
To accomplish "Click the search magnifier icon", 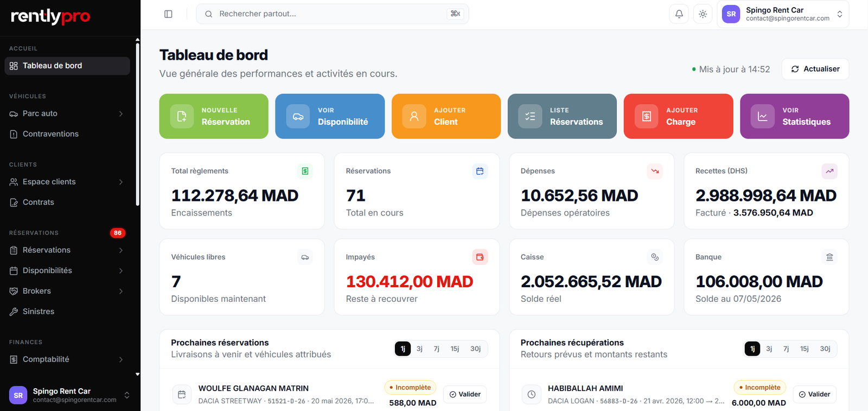I will [x=208, y=14].
